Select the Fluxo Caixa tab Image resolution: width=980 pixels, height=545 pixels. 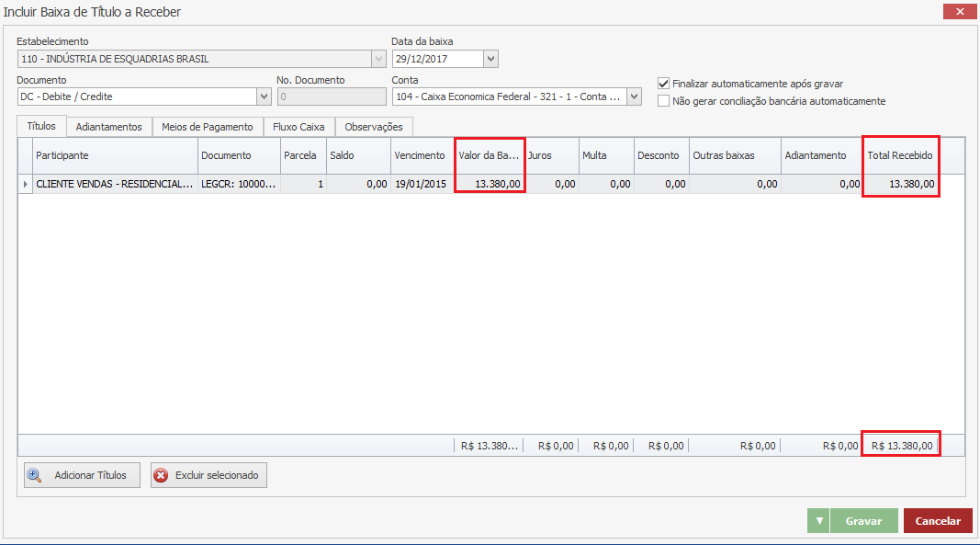pyautogui.click(x=299, y=127)
